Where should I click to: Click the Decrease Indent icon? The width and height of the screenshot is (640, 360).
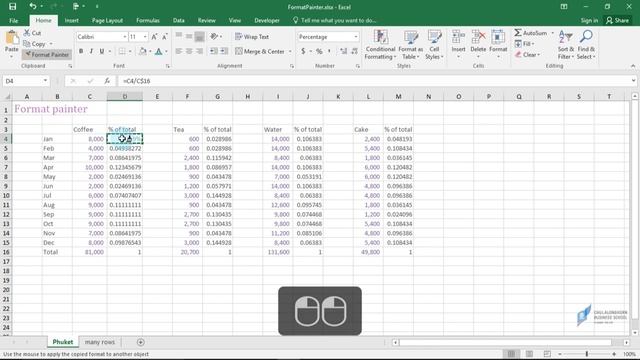click(213, 51)
